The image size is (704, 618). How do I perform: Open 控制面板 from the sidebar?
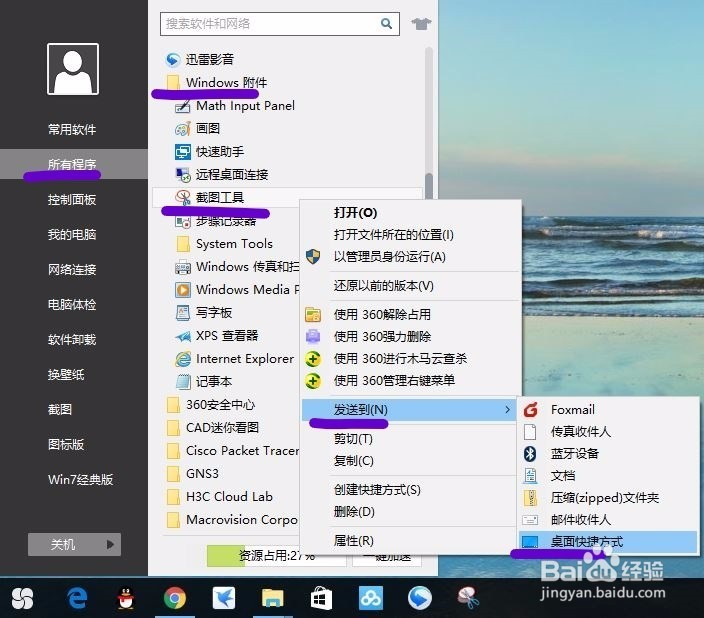tap(72, 199)
